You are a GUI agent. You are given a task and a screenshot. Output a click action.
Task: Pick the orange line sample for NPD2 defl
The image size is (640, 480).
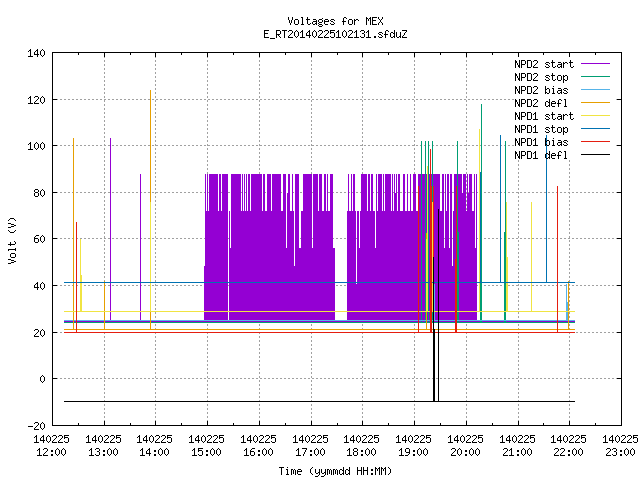click(x=595, y=102)
